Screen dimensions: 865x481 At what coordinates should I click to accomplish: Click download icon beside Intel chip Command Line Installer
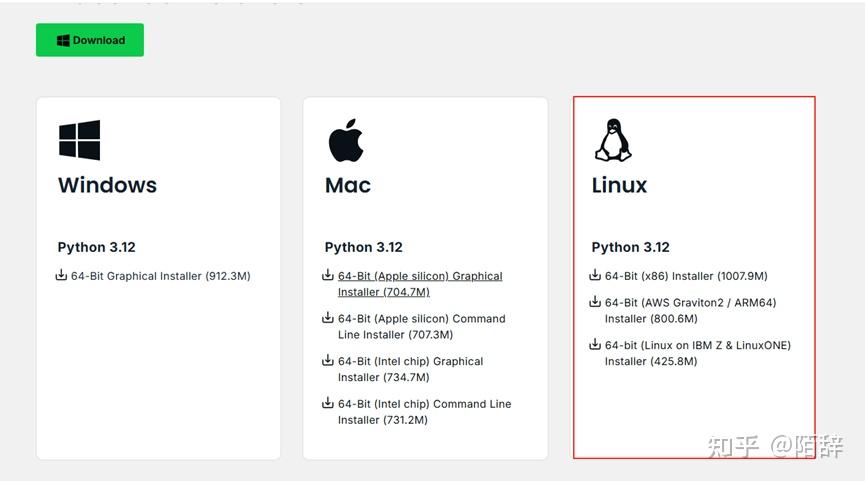click(328, 403)
